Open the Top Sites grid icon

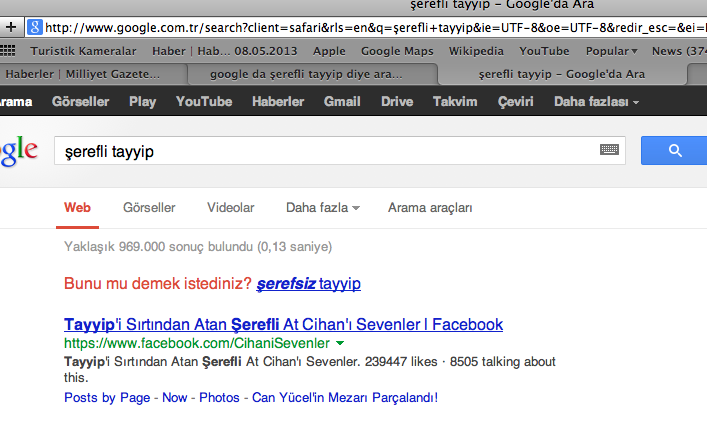click(9, 50)
